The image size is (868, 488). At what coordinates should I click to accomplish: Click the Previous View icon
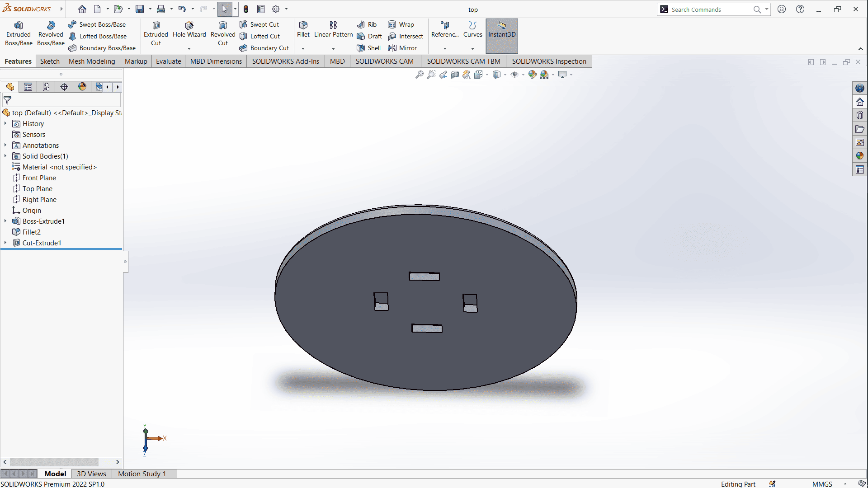click(x=443, y=75)
